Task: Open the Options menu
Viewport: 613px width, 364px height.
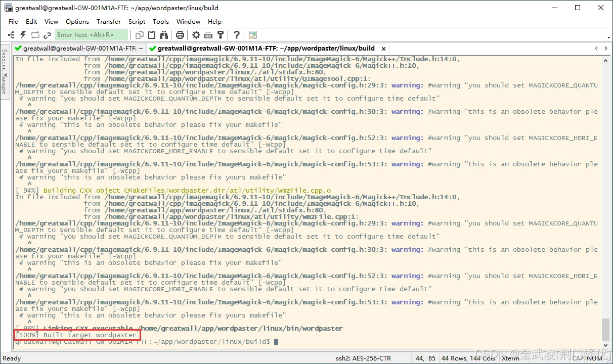Action: (77, 21)
